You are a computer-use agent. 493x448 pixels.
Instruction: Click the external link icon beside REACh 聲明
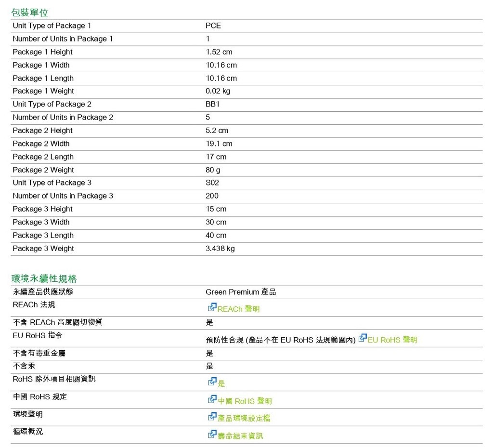(212, 307)
